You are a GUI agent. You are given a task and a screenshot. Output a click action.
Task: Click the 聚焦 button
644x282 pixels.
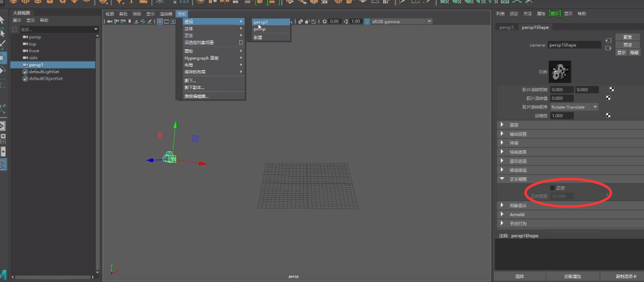click(x=628, y=37)
